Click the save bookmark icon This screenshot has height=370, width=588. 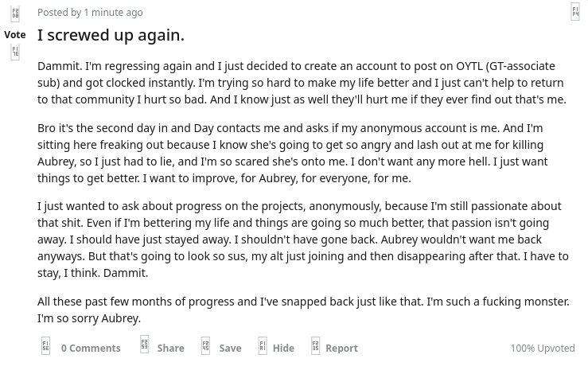(205, 346)
